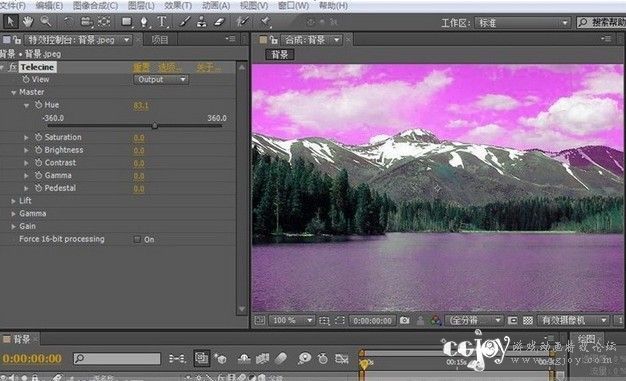The height and width of the screenshot is (381, 626).
Task: Open the workspace 标准 dropdown
Action: click(522, 23)
